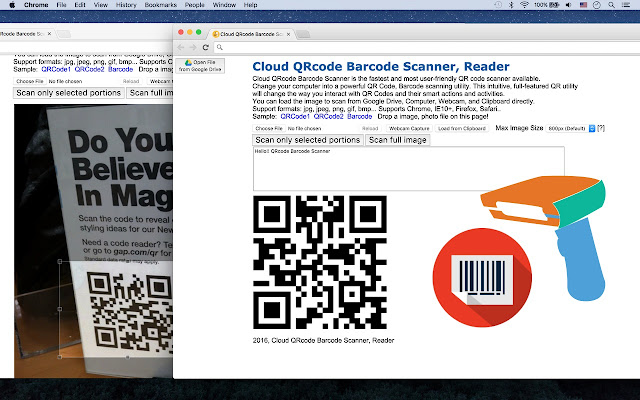The image size is (640, 400).
Task: Click QRCode2 sample link in front window
Action: point(329,116)
